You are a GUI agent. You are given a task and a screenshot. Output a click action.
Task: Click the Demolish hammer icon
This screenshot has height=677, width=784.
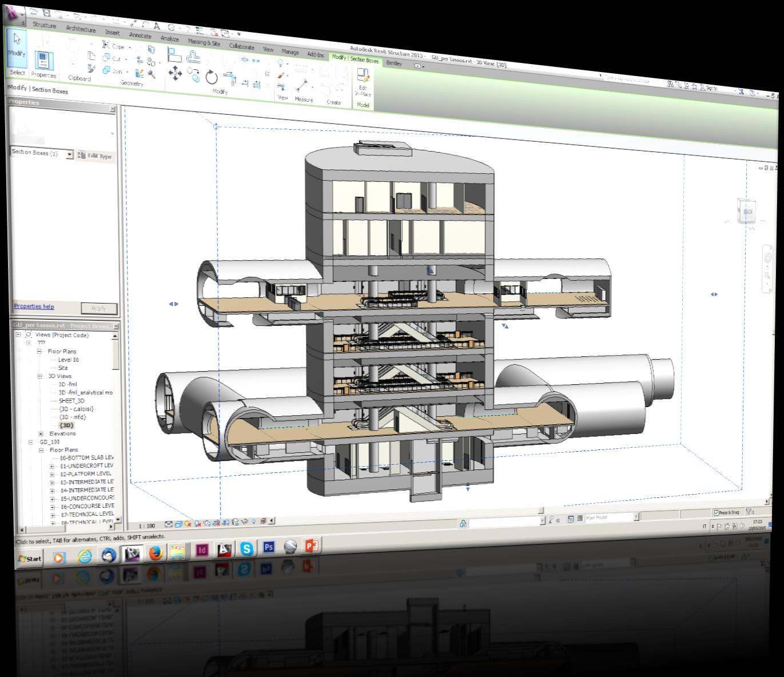152,74
